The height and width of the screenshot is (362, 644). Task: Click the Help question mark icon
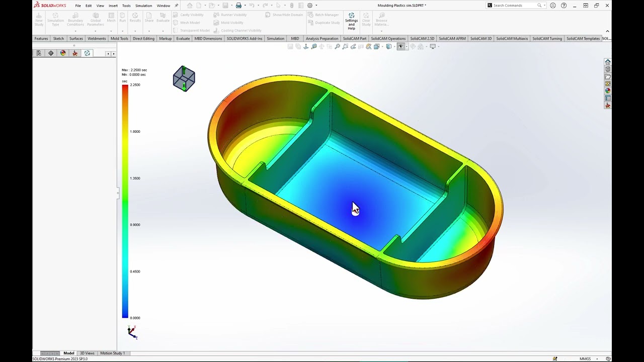pyautogui.click(x=563, y=6)
